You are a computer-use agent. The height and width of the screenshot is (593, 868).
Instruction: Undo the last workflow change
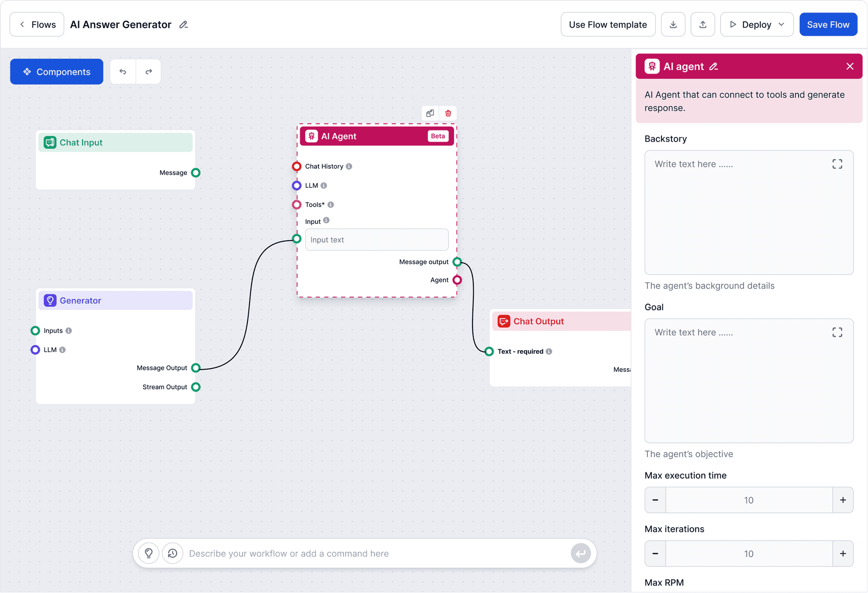(123, 71)
